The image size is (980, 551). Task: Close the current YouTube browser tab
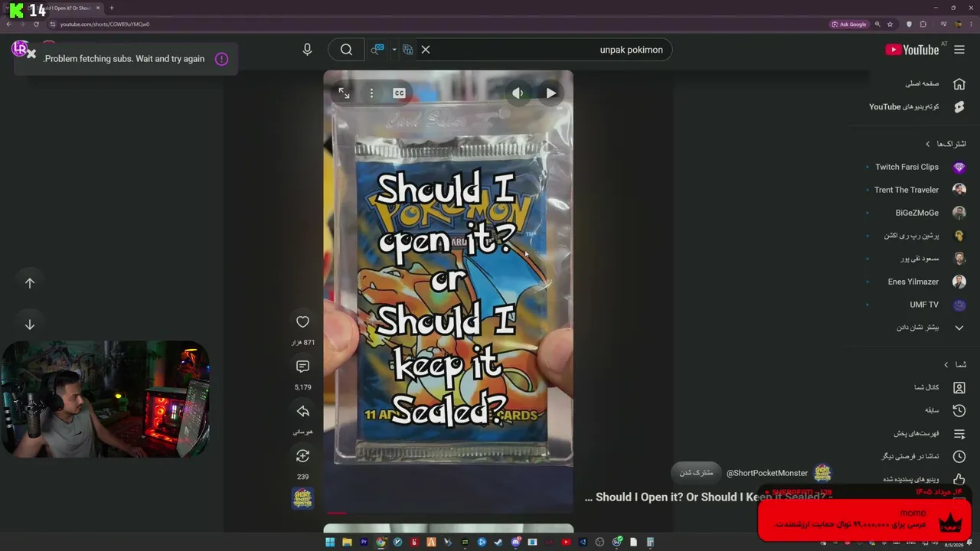coord(98,8)
